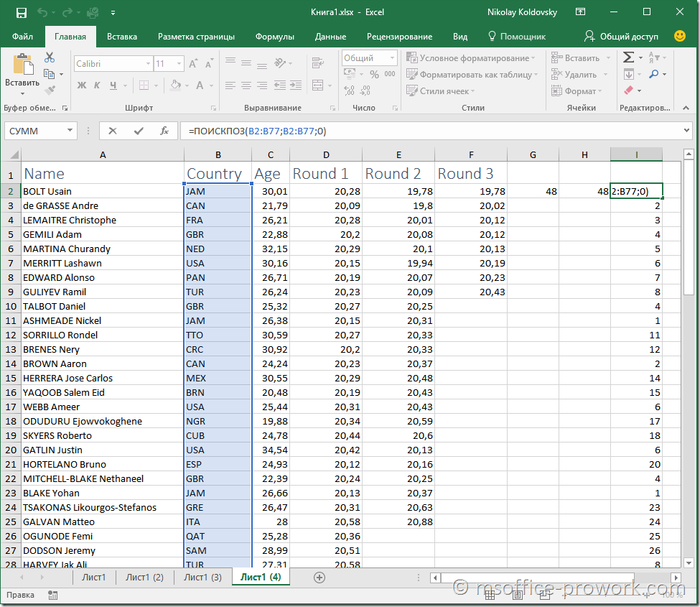Click the Удалить cells button
Viewport: 700px width, 607px height.
click(x=579, y=74)
